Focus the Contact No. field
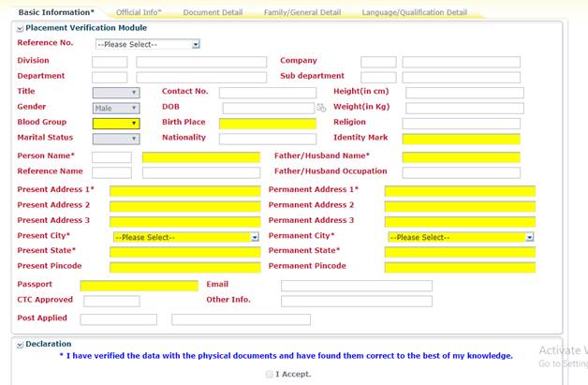 (x=268, y=93)
